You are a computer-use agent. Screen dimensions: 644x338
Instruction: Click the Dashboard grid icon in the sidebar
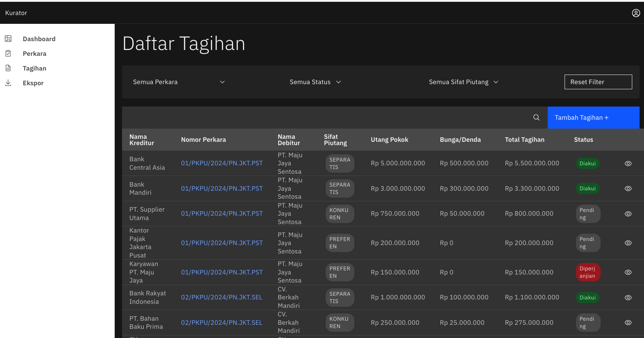[x=8, y=39]
